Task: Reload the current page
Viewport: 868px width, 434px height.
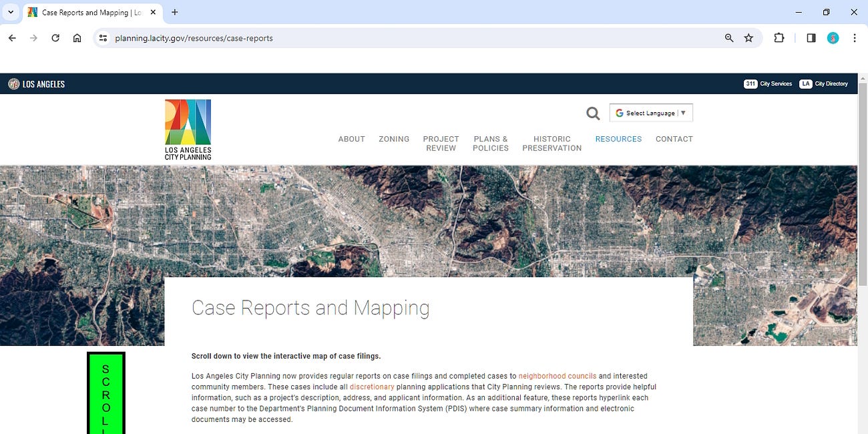Action: click(x=55, y=38)
